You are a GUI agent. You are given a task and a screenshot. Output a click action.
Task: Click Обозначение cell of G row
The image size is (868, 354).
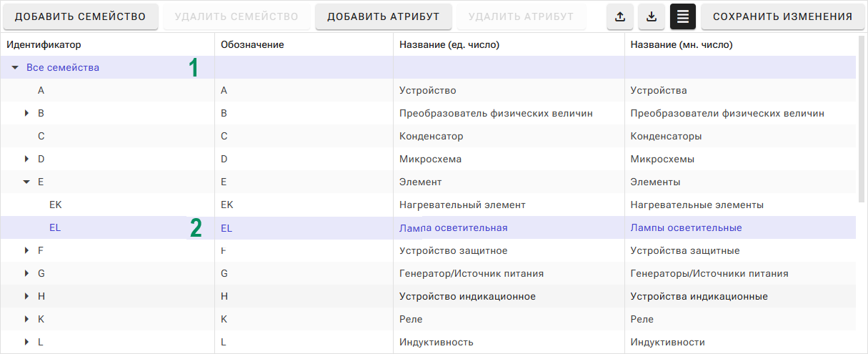tap(304, 274)
